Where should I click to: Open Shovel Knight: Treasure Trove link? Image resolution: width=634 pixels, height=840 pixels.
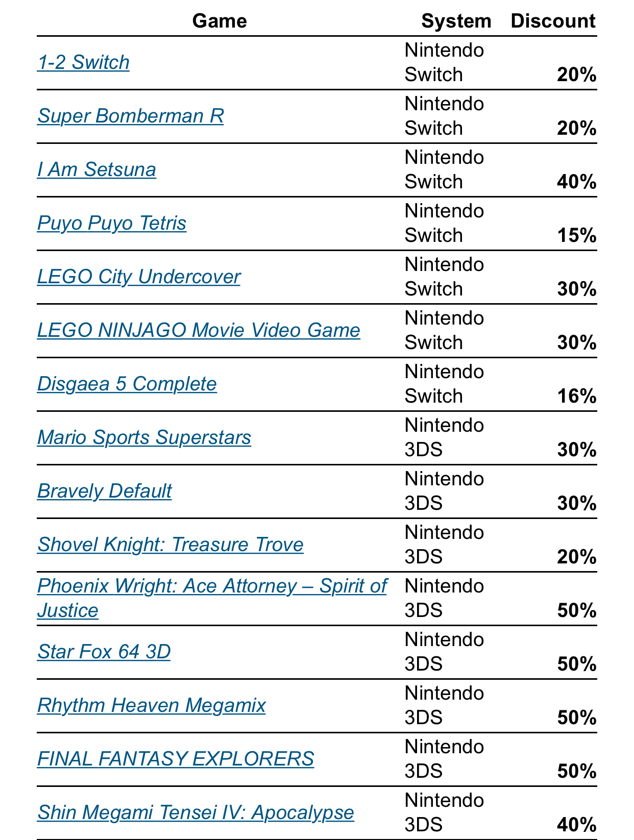(170, 545)
